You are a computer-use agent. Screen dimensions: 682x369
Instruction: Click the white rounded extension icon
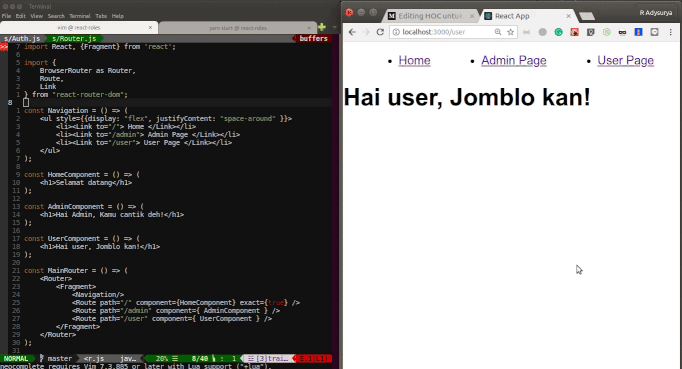click(x=654, y=32)
